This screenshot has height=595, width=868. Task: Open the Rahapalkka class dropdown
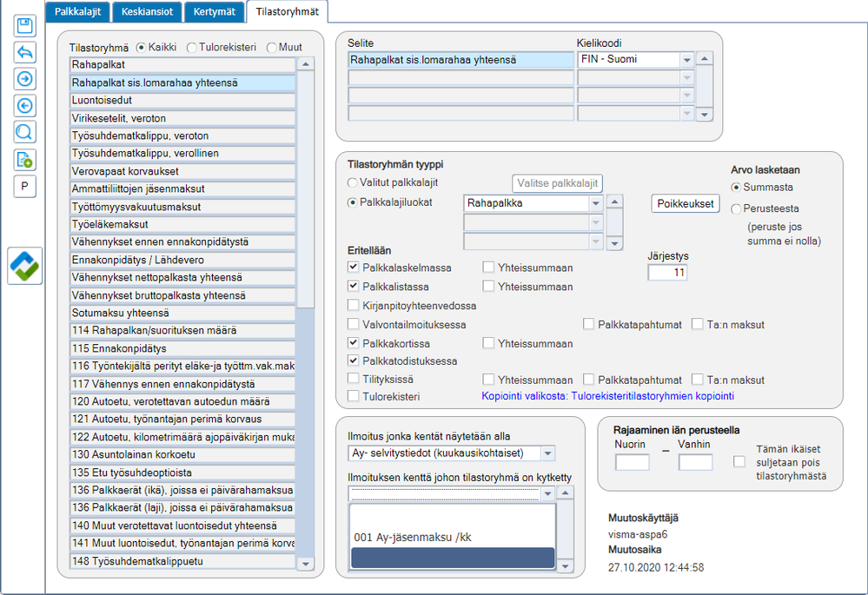596,203
